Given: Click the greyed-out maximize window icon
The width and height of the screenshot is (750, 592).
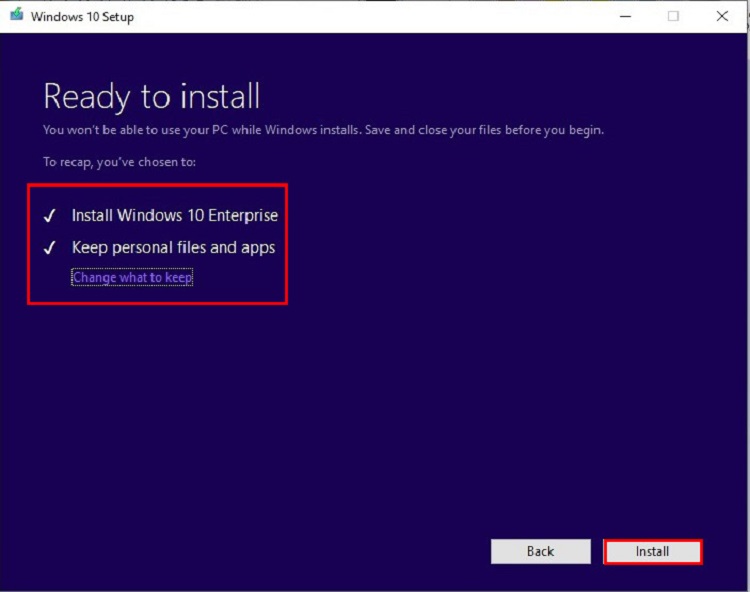Looking at the screenshot, I should click(x=673, y=16).
